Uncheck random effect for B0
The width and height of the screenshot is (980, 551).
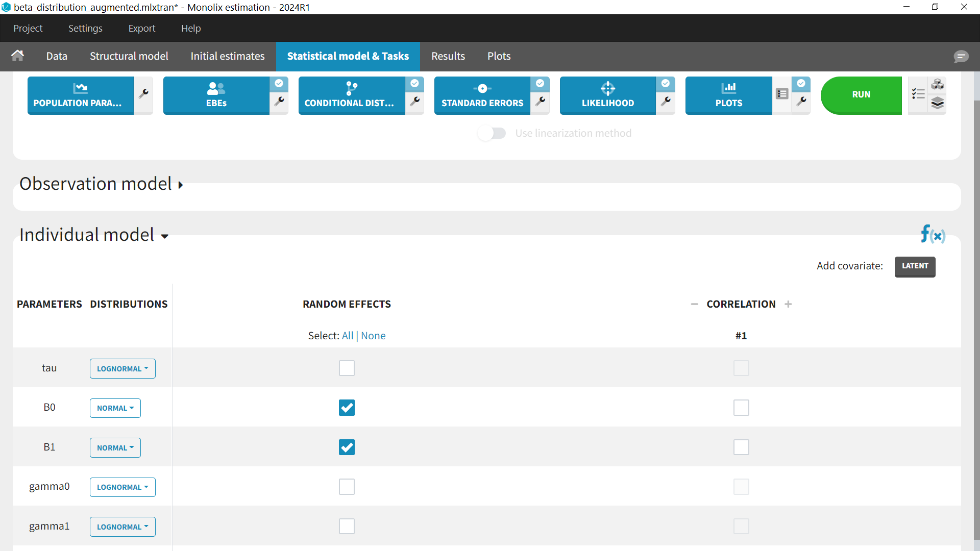[347, 408]
